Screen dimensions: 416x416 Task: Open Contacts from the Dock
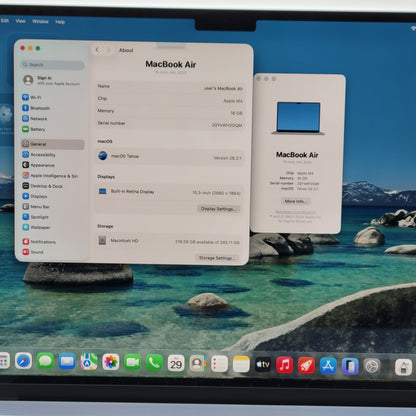click(198, 364)
